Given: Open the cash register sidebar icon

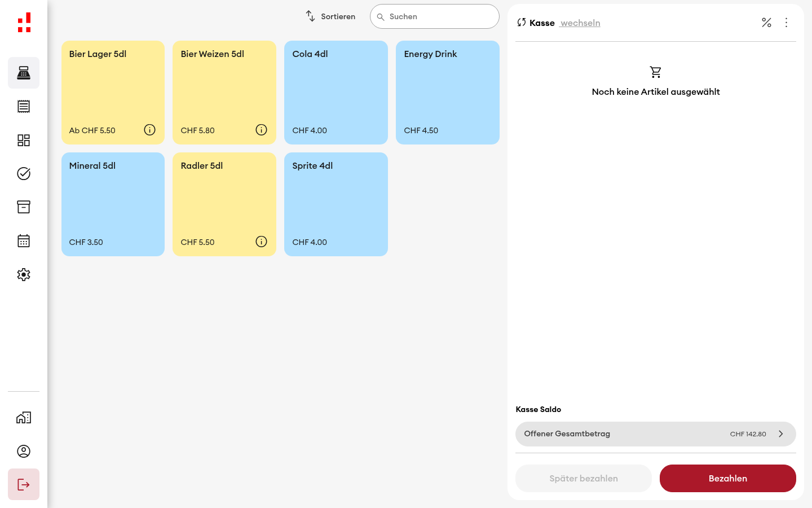Looking at the screenshot, I should pos(24,73).
